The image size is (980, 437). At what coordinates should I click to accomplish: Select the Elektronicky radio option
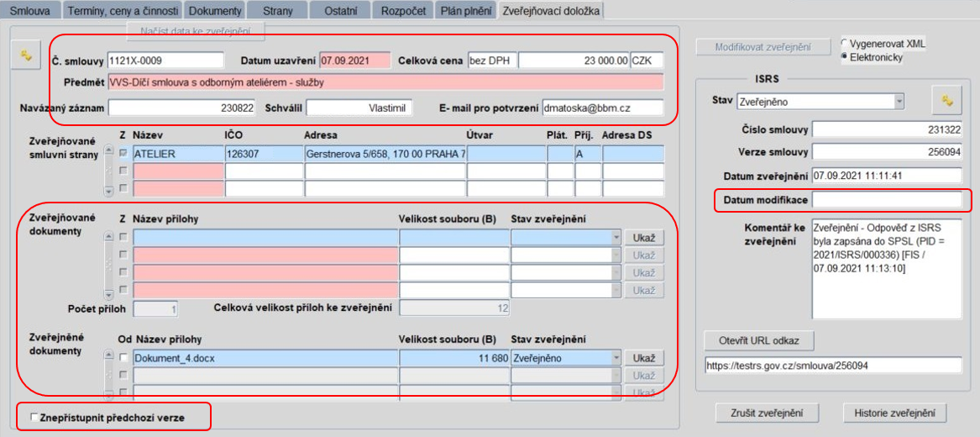844,56
